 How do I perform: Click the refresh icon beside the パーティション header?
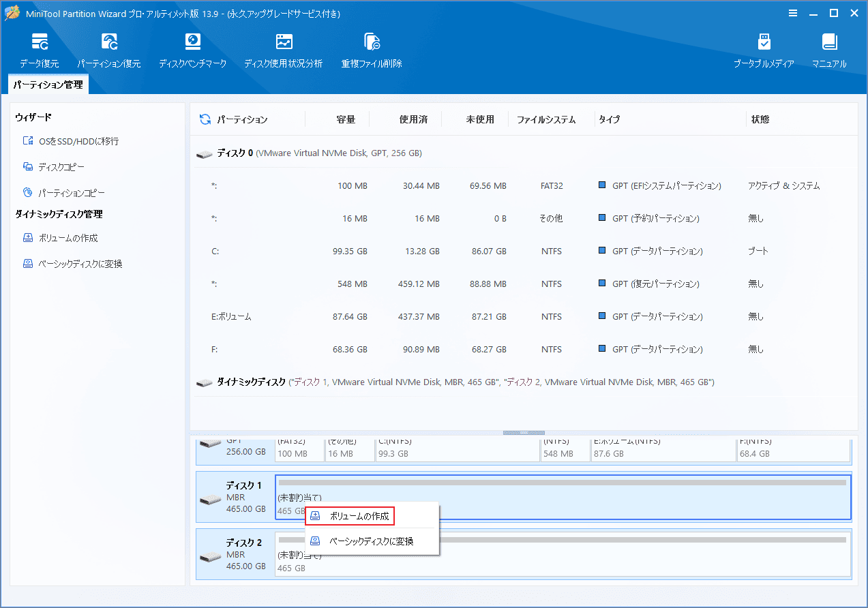coord(205,119)
